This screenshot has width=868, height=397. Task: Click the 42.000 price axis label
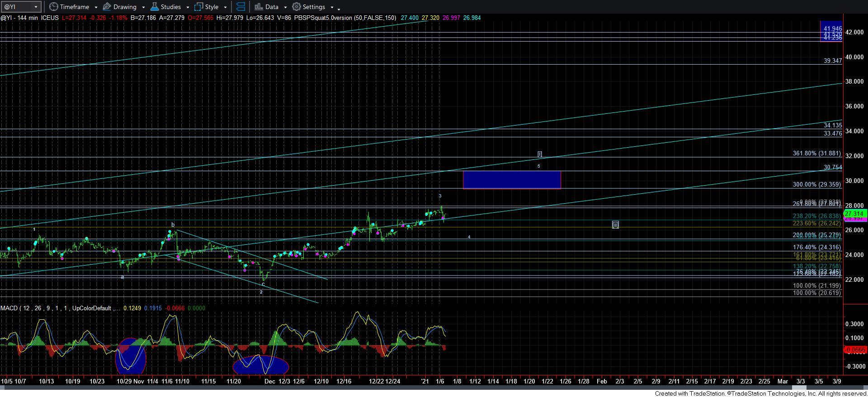pos(855,32)
